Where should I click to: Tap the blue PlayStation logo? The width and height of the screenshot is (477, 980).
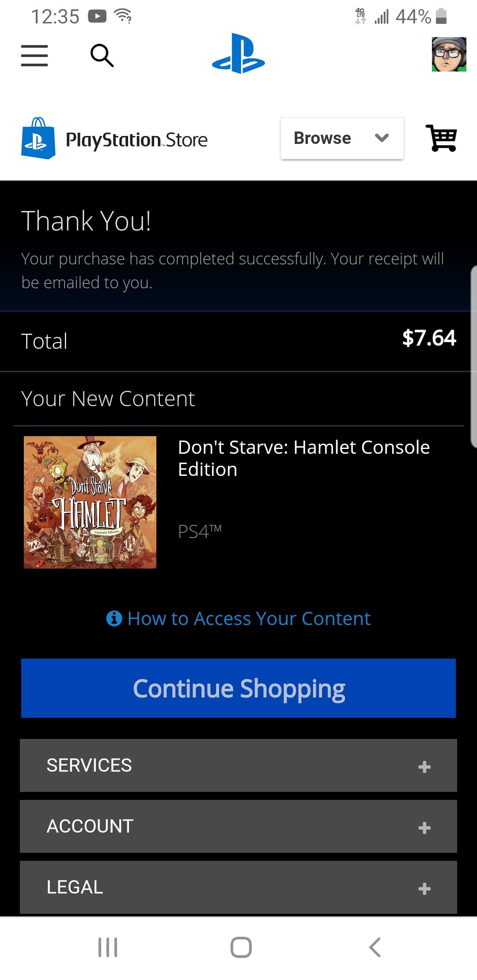click(238, 53)
